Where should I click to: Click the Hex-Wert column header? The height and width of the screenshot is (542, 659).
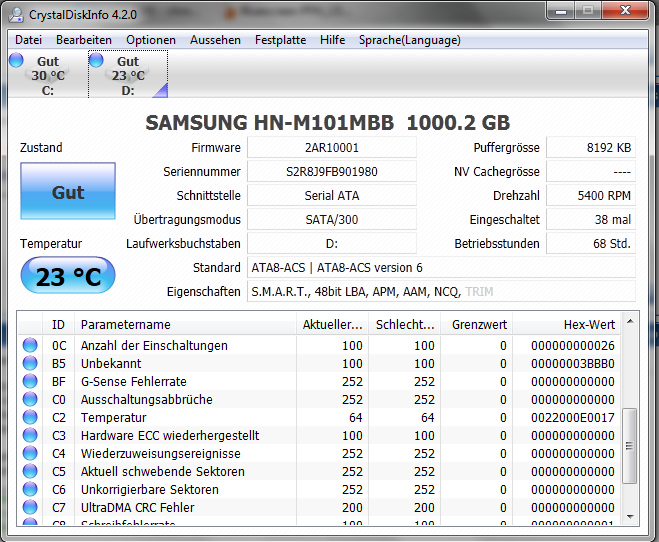tap(566, 324)
